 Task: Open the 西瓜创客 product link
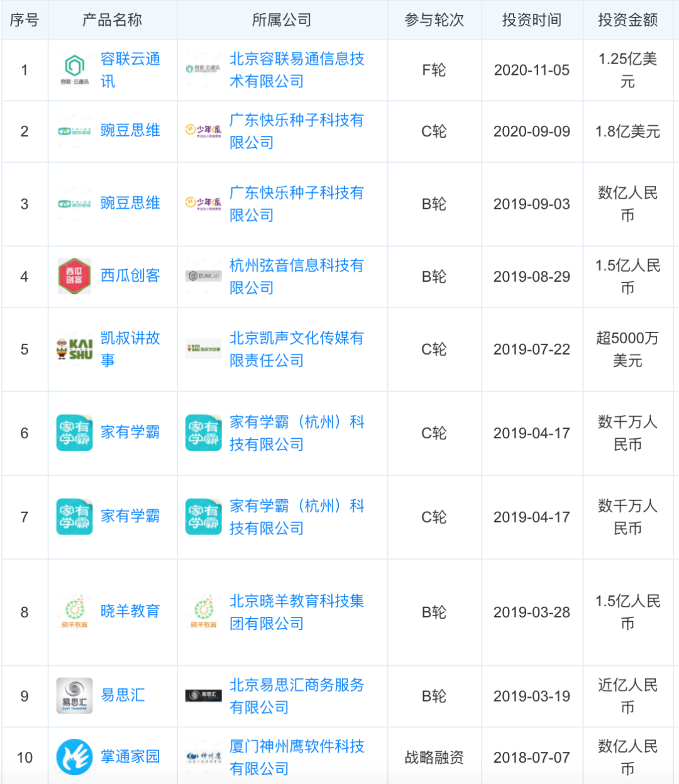point(130,276)
